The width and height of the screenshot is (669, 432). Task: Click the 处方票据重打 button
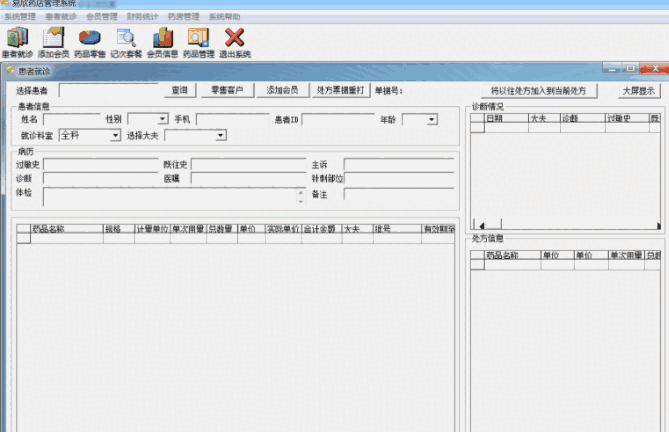tap(340, 90)
